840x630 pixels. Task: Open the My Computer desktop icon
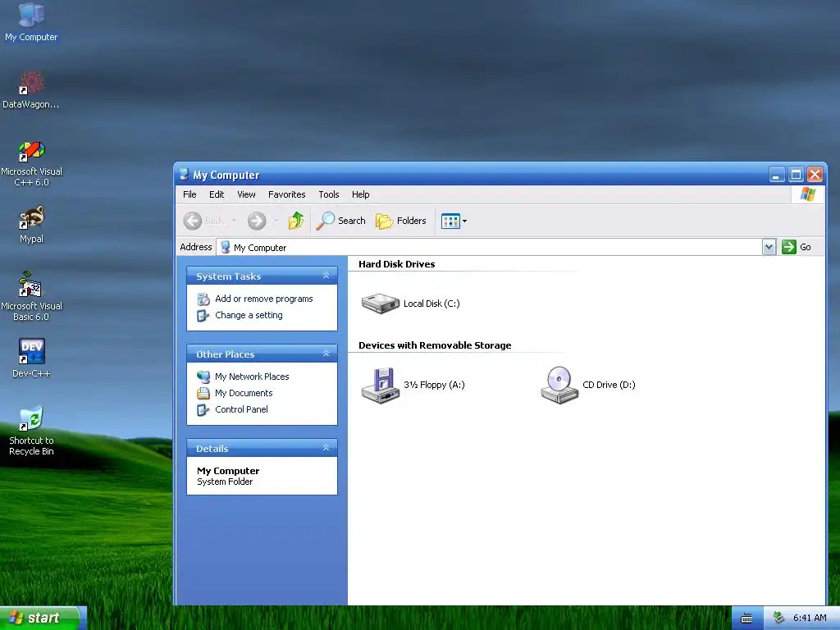pyautogui.click(x=31, y=22)
